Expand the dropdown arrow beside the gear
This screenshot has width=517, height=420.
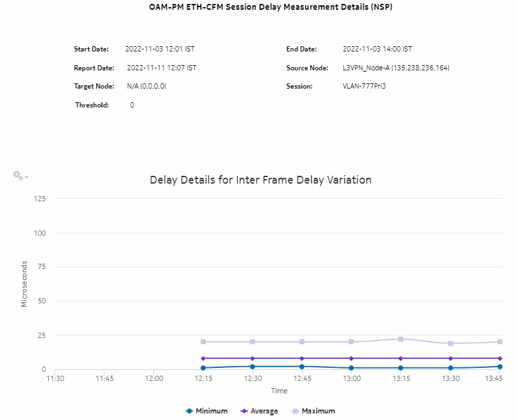(27, 177)
